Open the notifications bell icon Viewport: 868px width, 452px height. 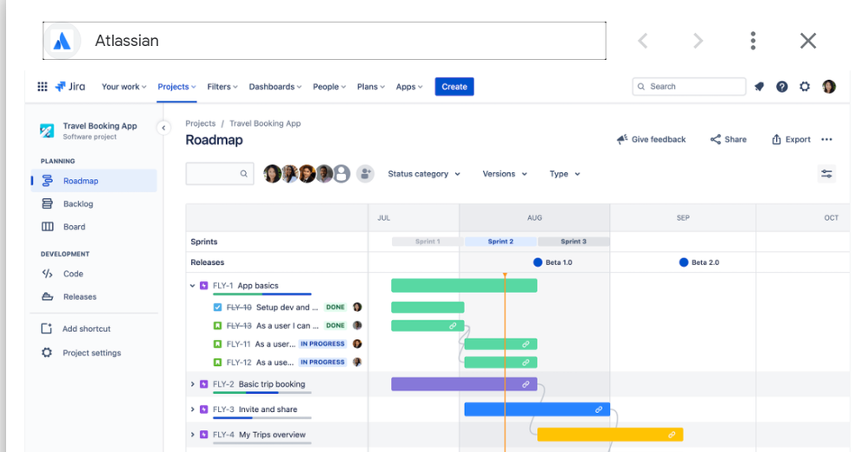coord(759,86)
